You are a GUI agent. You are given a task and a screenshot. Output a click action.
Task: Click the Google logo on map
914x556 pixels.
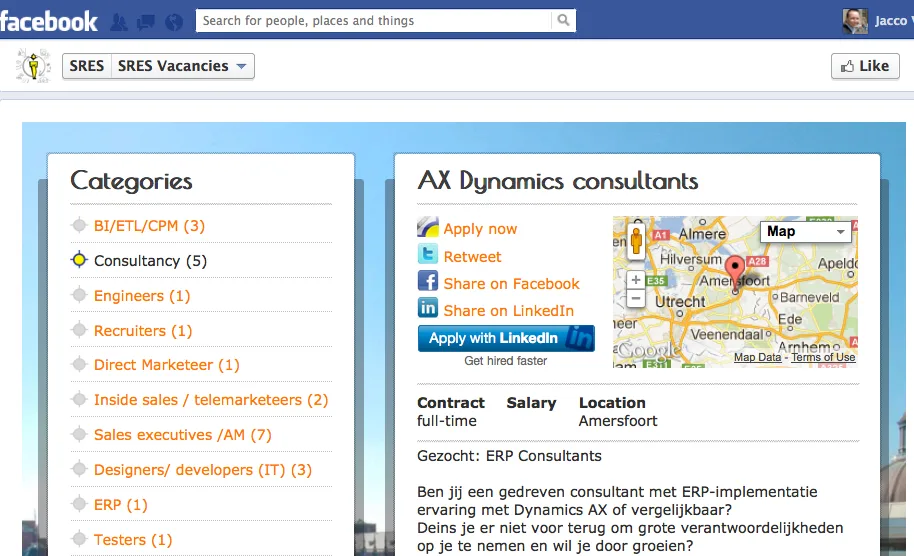pos(648,350)
